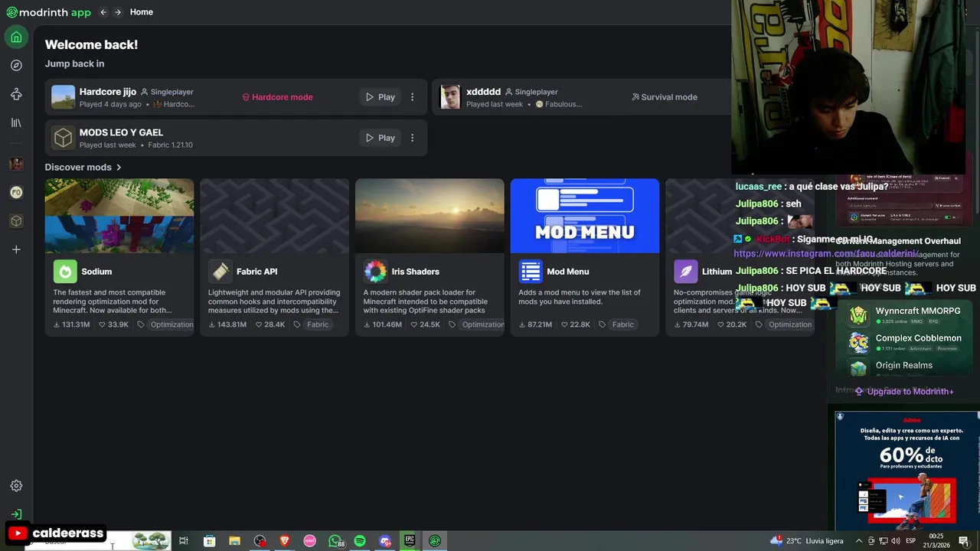
Task: Click the sign-in icon at sidebar bottom
Action: [16, 514]
